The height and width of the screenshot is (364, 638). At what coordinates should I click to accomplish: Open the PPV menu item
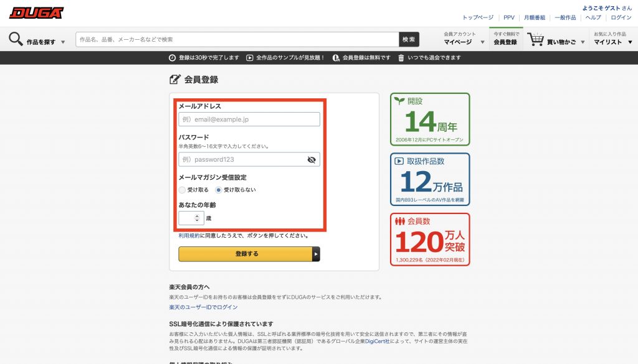click(508, 17)
